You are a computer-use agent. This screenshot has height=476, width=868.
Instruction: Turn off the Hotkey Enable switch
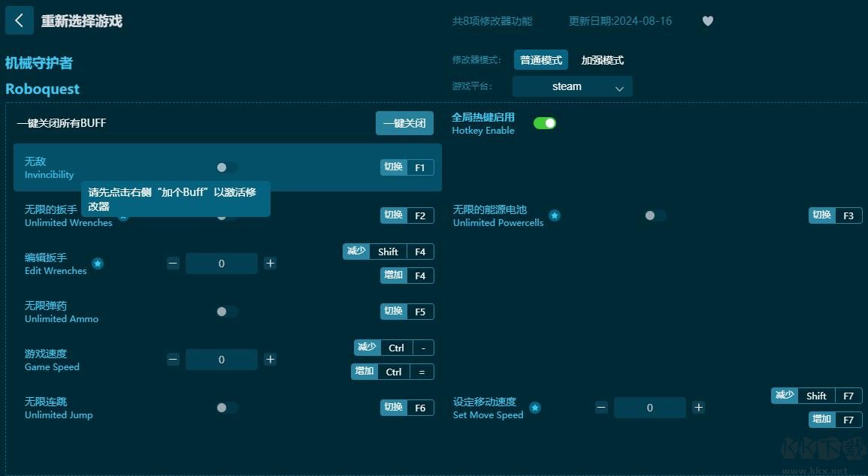(544, 122)
